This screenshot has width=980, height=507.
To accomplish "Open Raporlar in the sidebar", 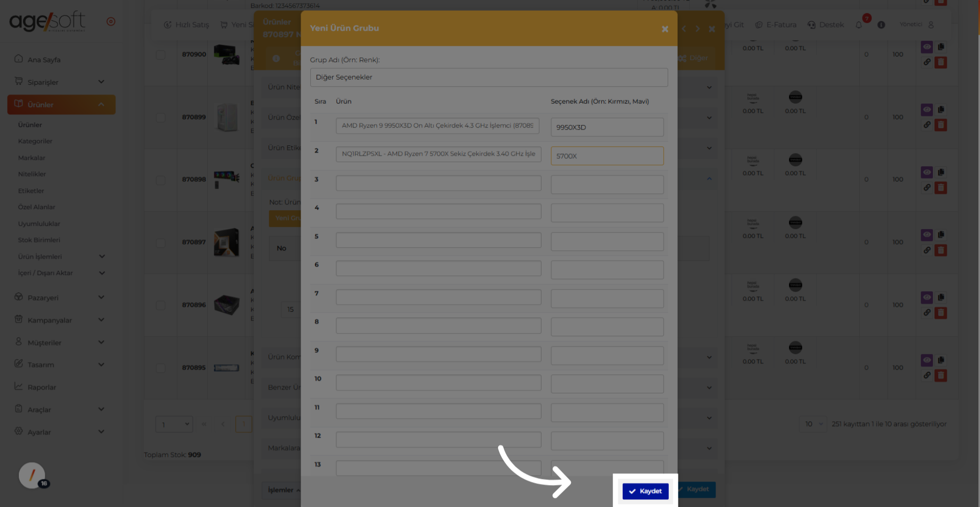I will (36, 387).
